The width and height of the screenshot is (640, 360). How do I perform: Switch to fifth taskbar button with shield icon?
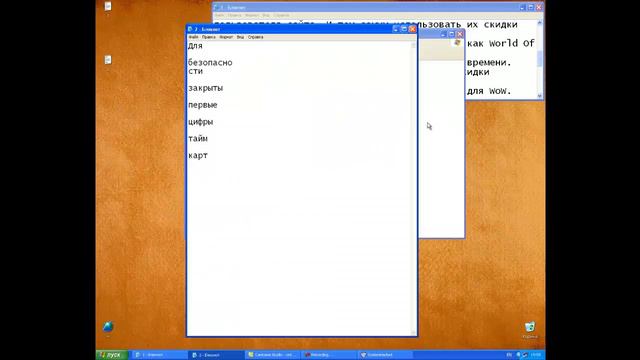click(386, 355)
